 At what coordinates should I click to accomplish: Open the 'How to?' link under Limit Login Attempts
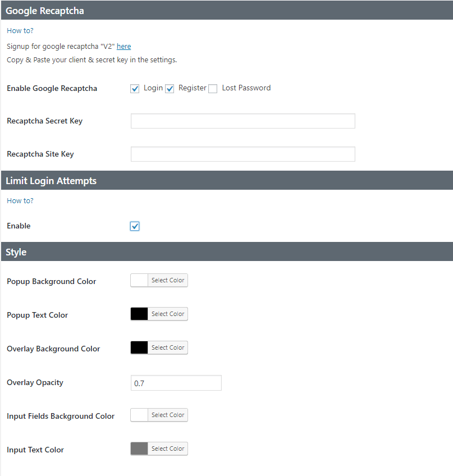click(20, 200)
